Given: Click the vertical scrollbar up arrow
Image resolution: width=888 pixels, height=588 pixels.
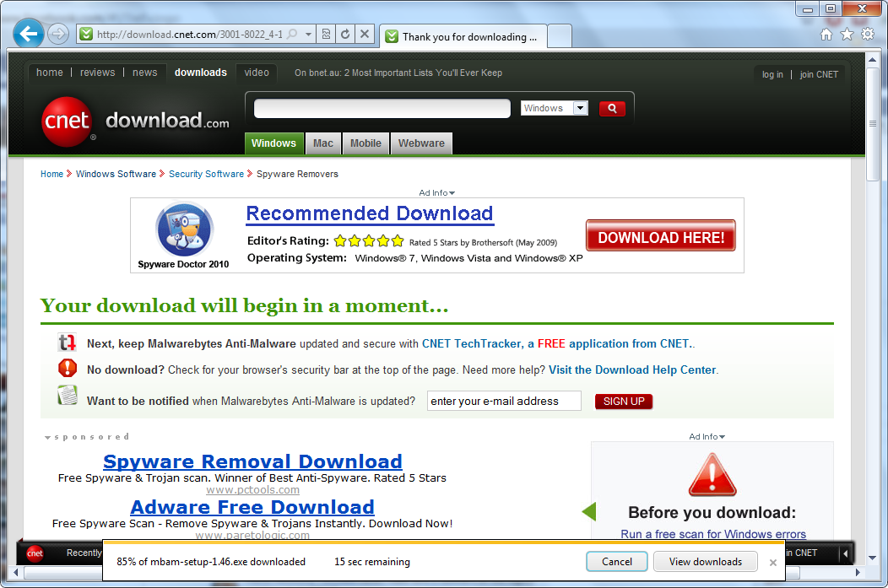Looking at the screenshot, I should point(872,59).
